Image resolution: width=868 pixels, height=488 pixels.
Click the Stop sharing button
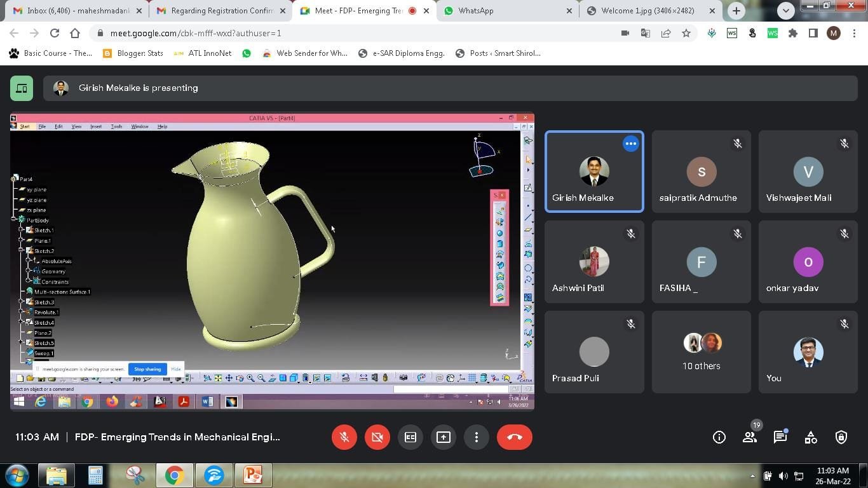(147, 369)
